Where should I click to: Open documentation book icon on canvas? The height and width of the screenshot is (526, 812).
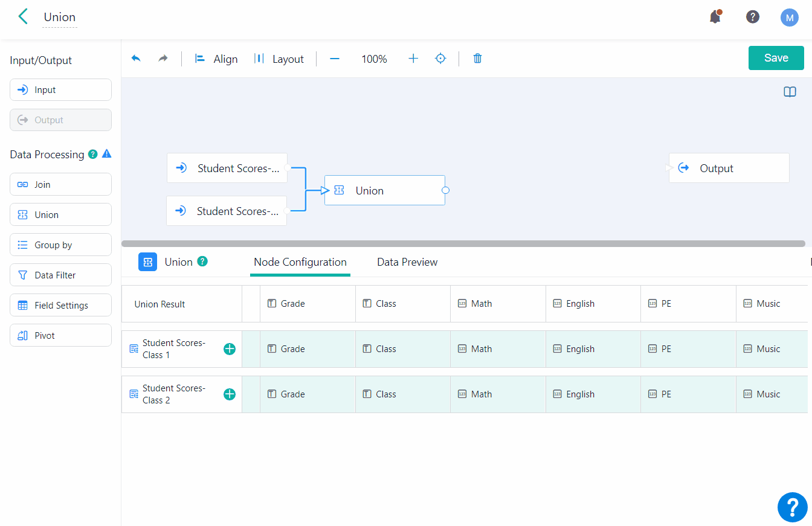pos(790,92)
